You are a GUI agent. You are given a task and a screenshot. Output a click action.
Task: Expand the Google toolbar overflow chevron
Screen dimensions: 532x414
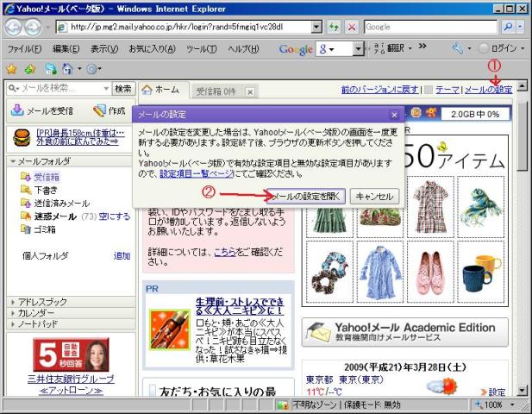point(422,47)
